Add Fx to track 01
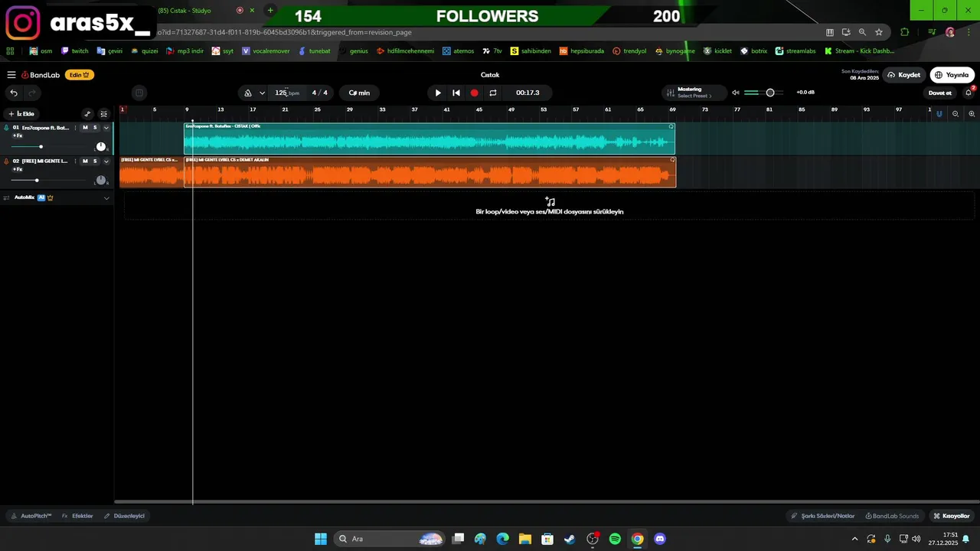This screenshot has height=551, width=980. tap(18, 135)
